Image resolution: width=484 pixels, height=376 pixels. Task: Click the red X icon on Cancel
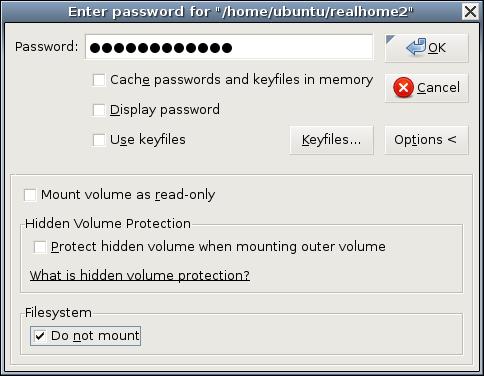coord(403,87)
